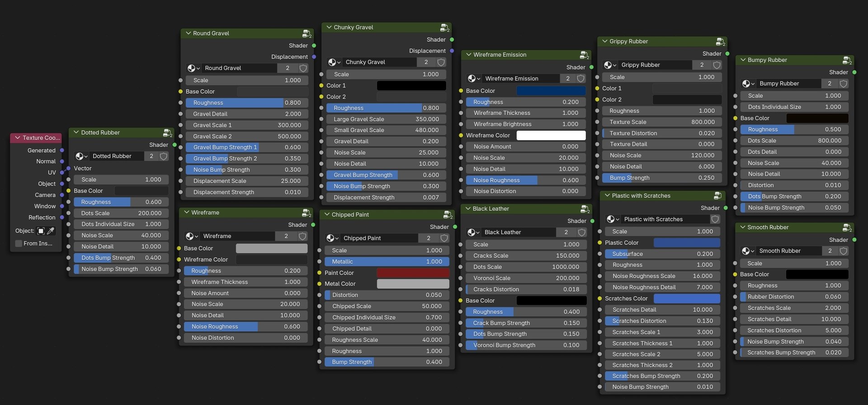This screenshot has height=405, width=868.
Task: Collapse the Texture Coordinate node
Action: 18,138
